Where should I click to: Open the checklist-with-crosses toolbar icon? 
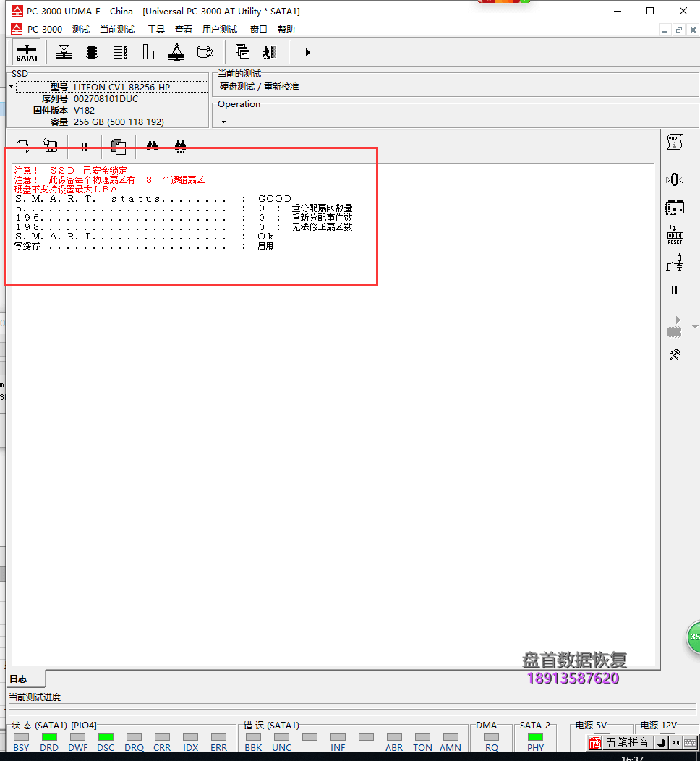(120, 52)
